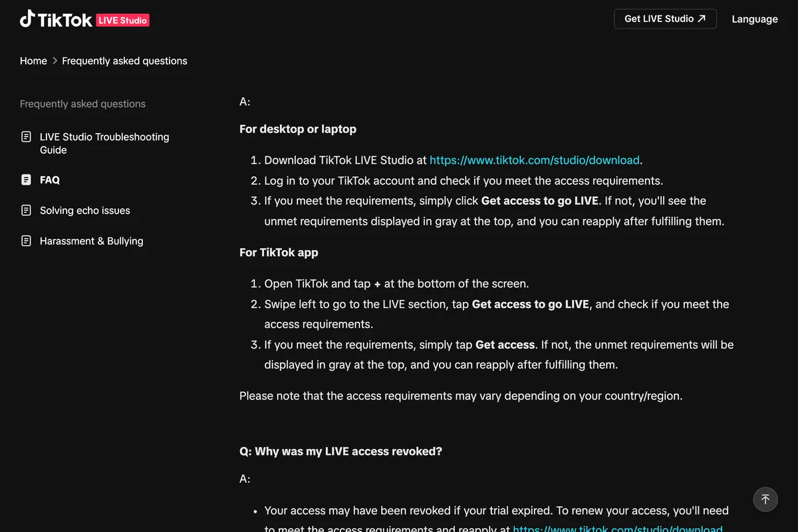Open the tiktok.com/studio/download link in step 1
This screenshot has width=798, height=532.
point(535,160)
